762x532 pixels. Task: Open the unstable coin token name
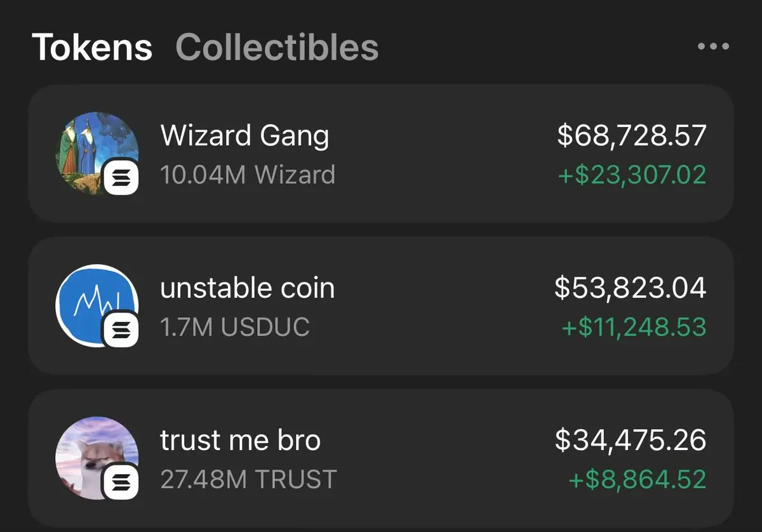point(248,288)
